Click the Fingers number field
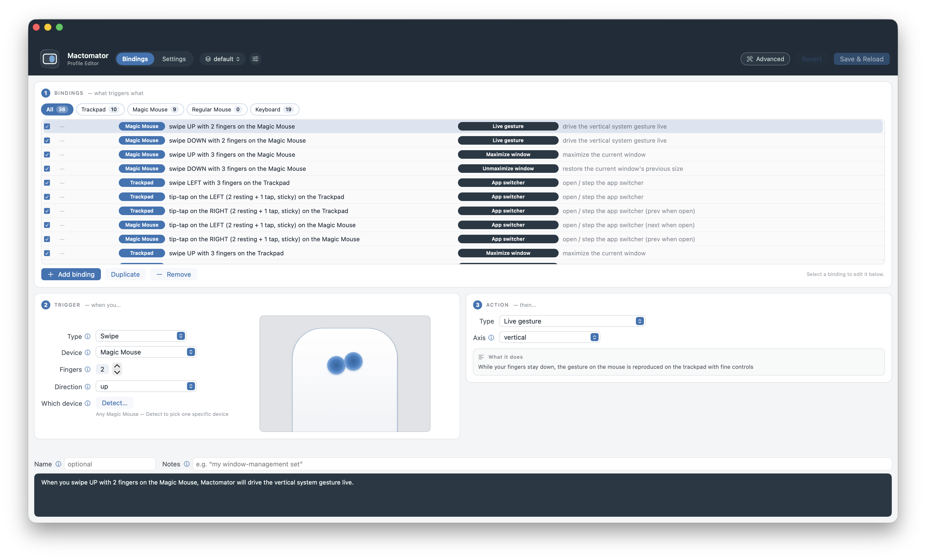 [102, 370]
